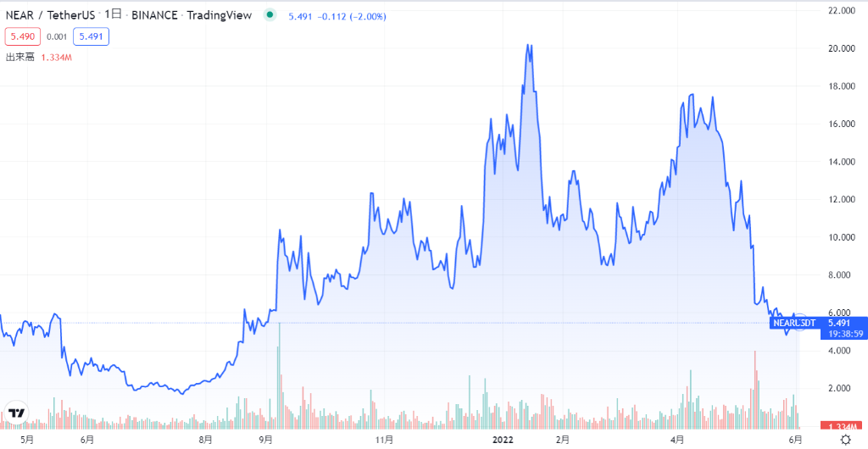Click the green market status dot

tap(269, 15)
